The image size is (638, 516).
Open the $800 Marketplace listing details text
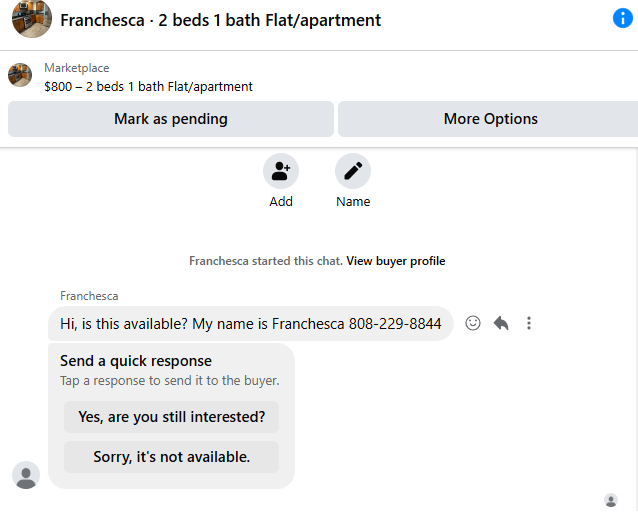click(148, 86)
